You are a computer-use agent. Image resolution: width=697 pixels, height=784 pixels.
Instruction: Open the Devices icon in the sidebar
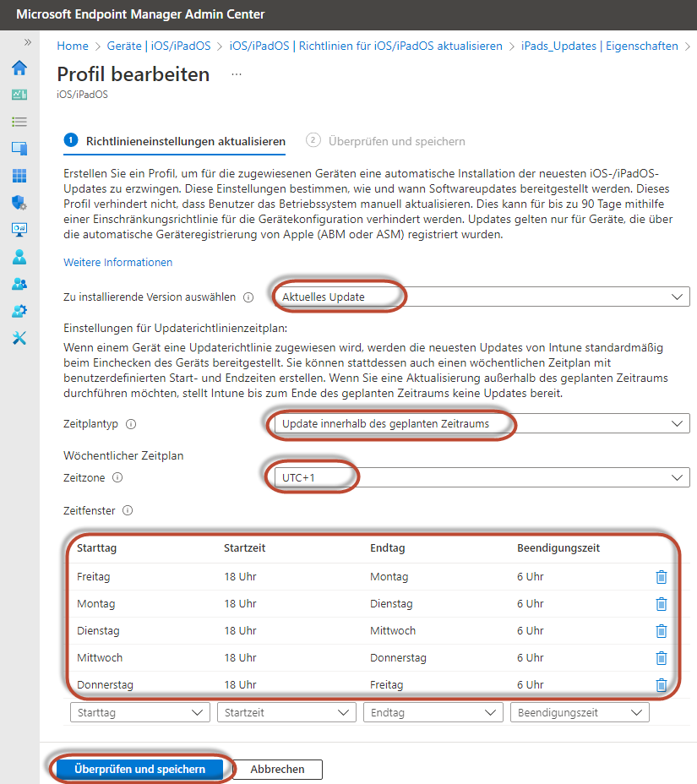pos(19,149)
